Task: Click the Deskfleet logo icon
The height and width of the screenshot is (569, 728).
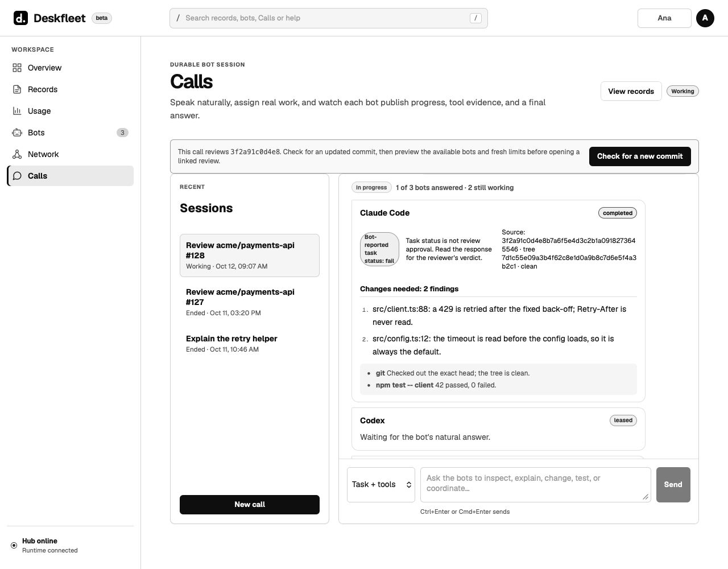Action: tap(20, 18)
